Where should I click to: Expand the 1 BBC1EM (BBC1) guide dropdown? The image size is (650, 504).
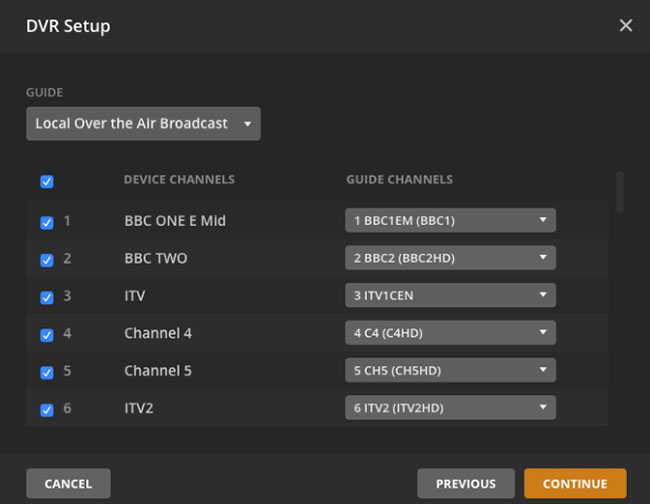pos(450,220)
